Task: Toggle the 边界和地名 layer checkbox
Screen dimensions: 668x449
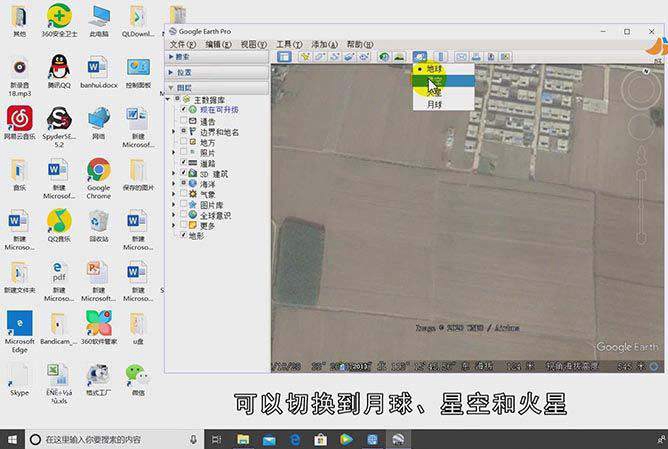Action: pyautogui.click(x=184, y=131)
